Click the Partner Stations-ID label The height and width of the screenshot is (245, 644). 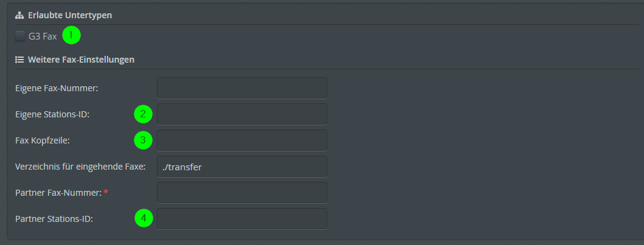(54, 219)
